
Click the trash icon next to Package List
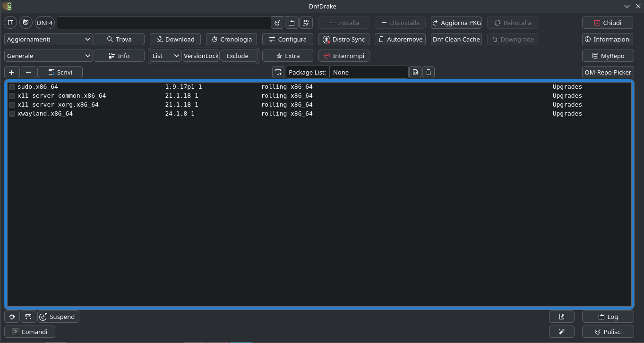tap(429, 72)
